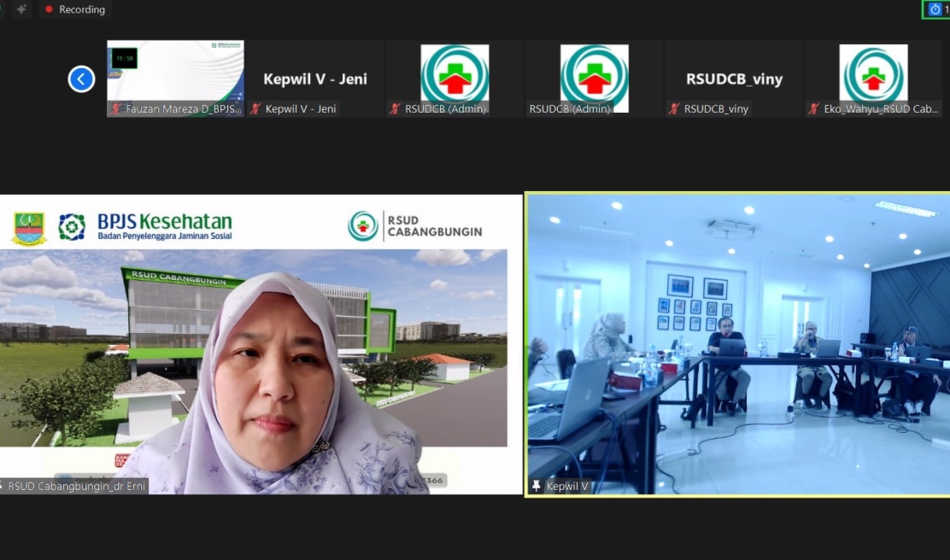The width and height of the screenshot is (950, 560).
Task: Click muted mic icon on Fauzan Mareza tile
Action: coord(115,109)
